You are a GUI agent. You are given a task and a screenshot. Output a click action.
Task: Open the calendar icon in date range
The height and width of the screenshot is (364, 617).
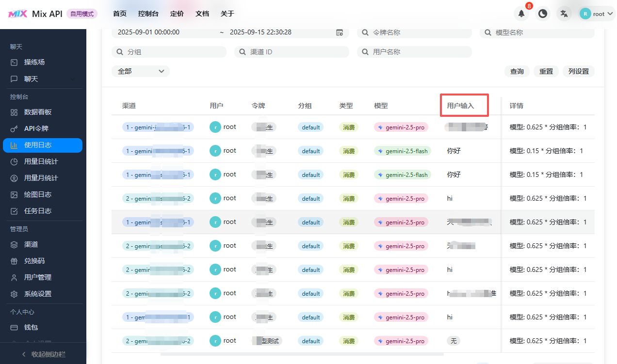coord(340,32)
